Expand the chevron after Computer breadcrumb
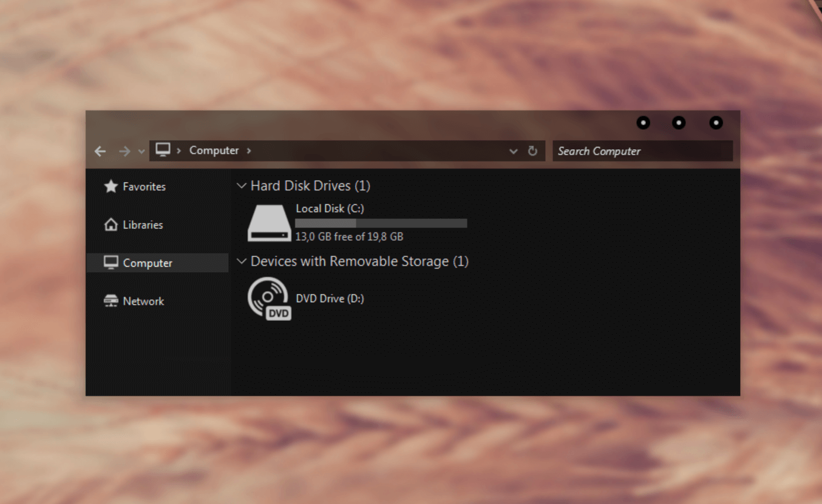Screen dimensions: 822x504 pyautogui.click(x=249, y=150)
